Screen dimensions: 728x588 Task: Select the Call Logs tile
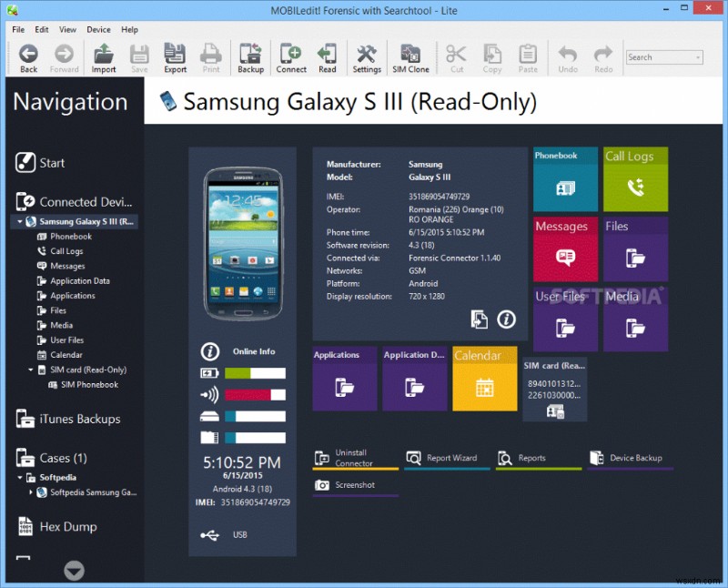pos(635,178)
